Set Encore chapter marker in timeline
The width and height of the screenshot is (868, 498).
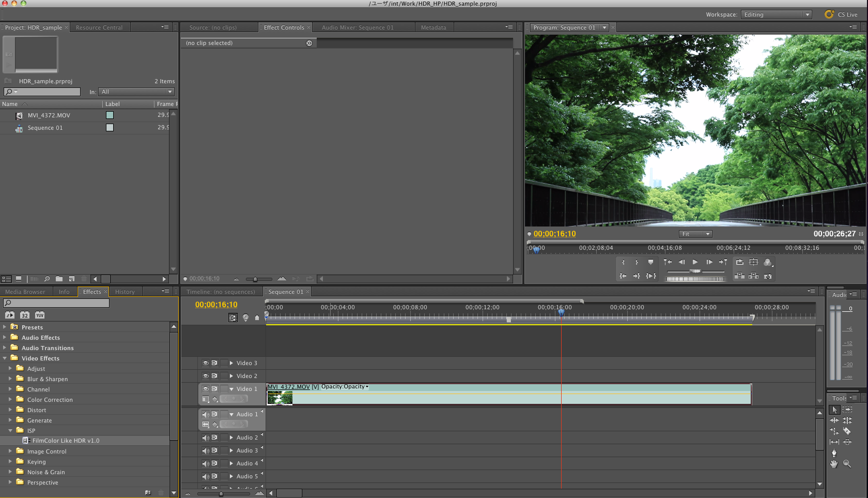click(x=245, y=318)
